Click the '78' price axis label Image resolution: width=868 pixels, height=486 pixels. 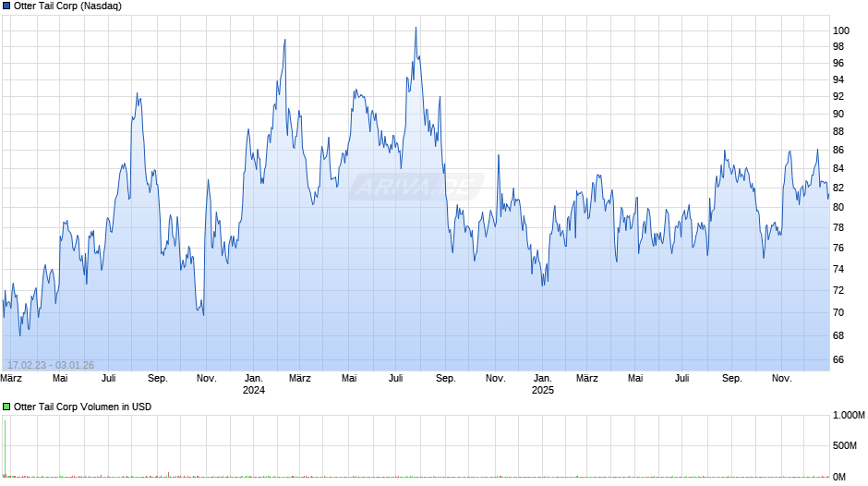[838, 228]
